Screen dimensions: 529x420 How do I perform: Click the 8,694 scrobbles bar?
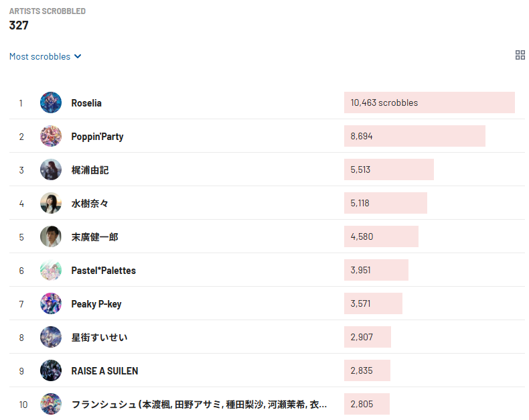(x=414, y=136)
